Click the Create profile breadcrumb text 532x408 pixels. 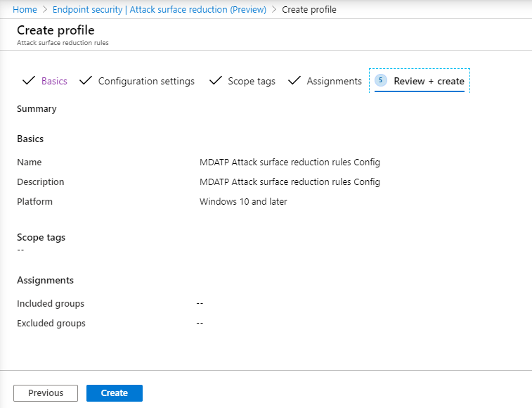[309, 10]
